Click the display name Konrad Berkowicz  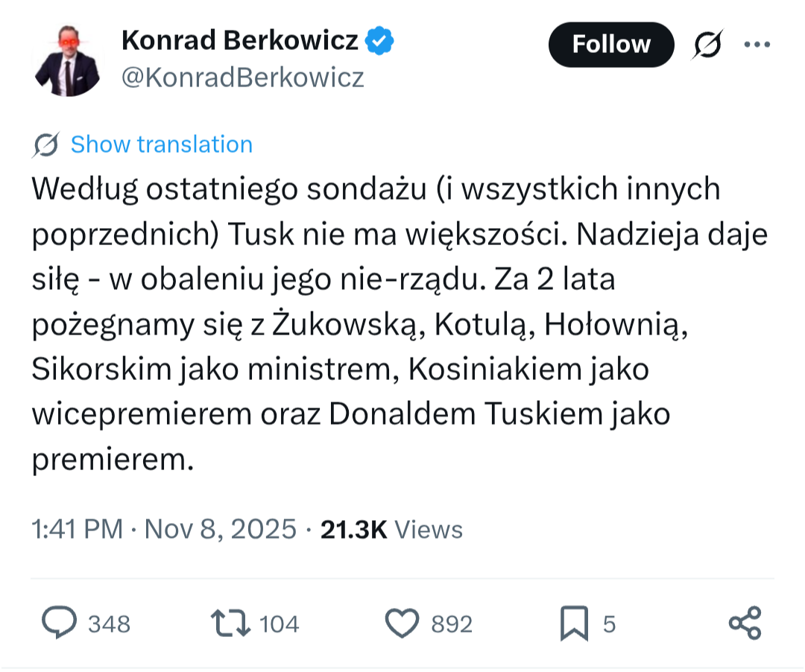(240, 40)
